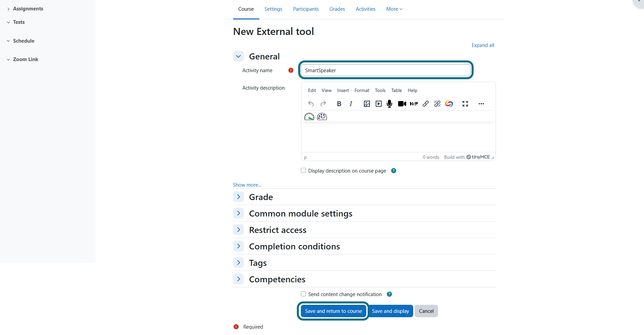Remove link with unlink icon

click(x=437, y=104)
